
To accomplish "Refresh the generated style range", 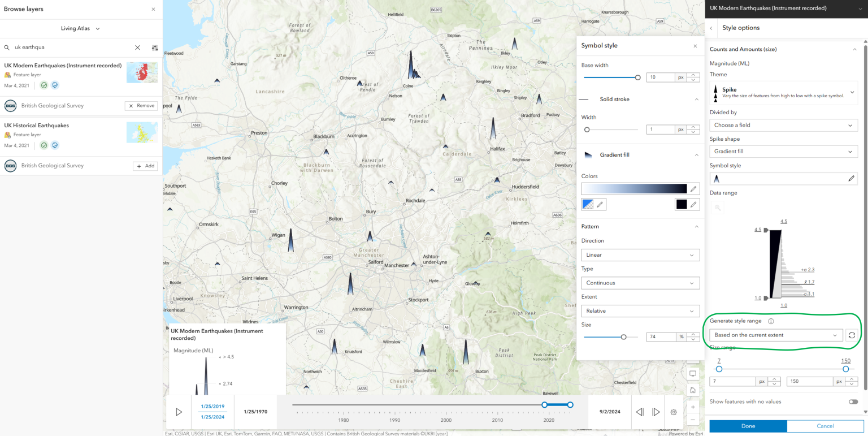I will click(852, 335).
